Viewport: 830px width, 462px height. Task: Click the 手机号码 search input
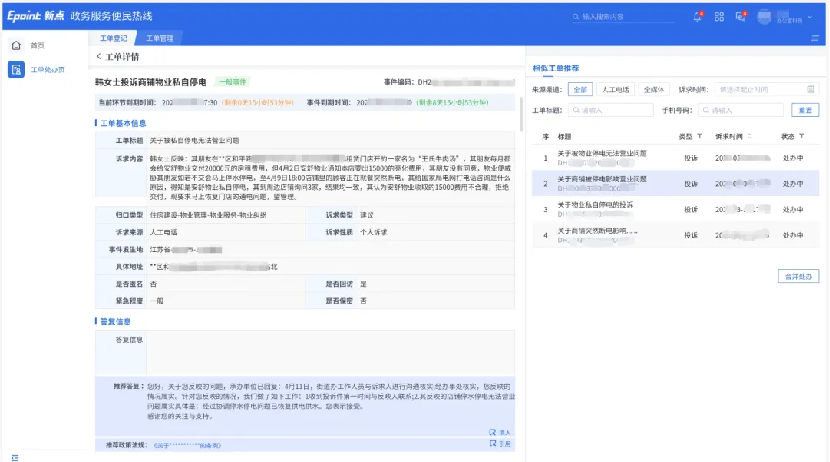coord(741,110)
